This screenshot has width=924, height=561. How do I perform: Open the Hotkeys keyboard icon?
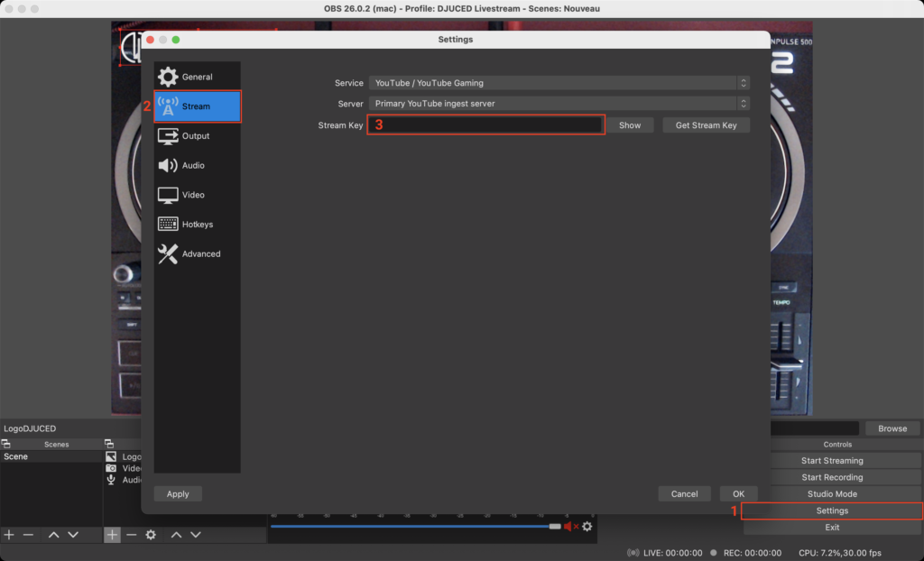(x=168, y=225)
